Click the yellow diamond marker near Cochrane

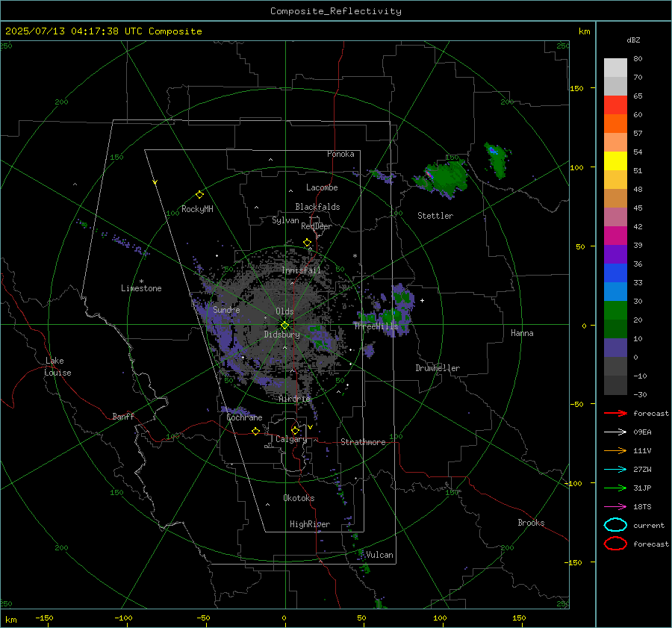(255, 431)
